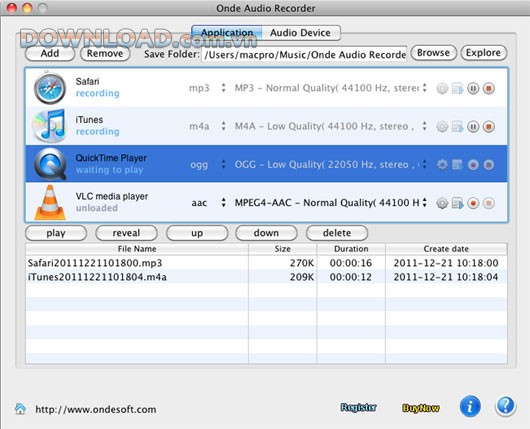Click the delete button
The height and width of the screenshot is (429, 530).
[337, 233]
